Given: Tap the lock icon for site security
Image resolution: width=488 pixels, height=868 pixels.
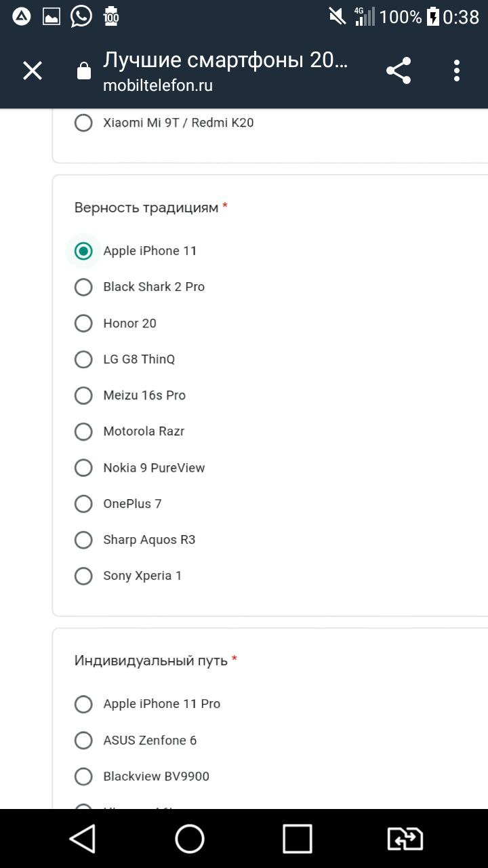Looking at the screenshot, I should [x=84, y=71].
